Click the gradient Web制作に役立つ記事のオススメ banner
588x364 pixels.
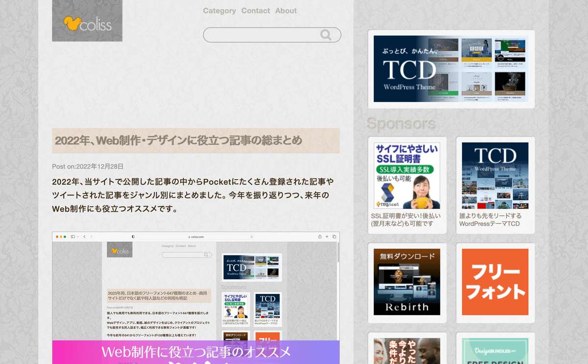[x=196, y=352]
